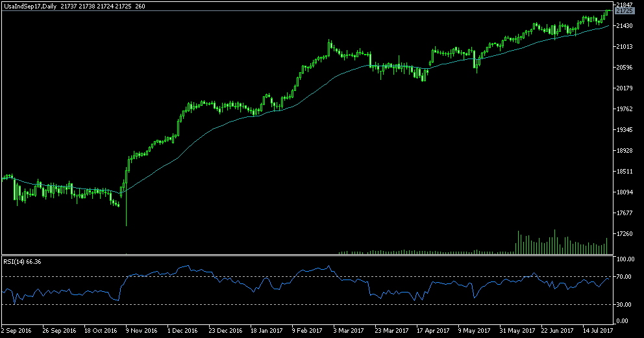Click the 18 Oct 2016 date label
Image resolution: width=644 pixels, height=338 pixels.
101,331
